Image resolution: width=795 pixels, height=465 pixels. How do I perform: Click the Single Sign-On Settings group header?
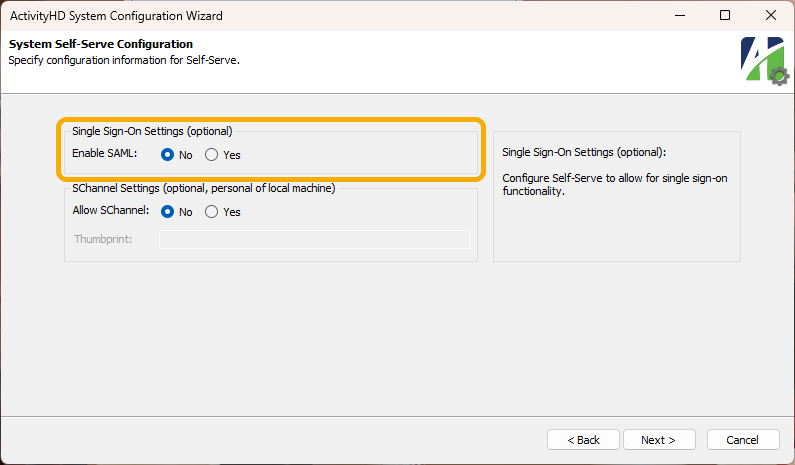pyautogui.click(x=152, y=131)
